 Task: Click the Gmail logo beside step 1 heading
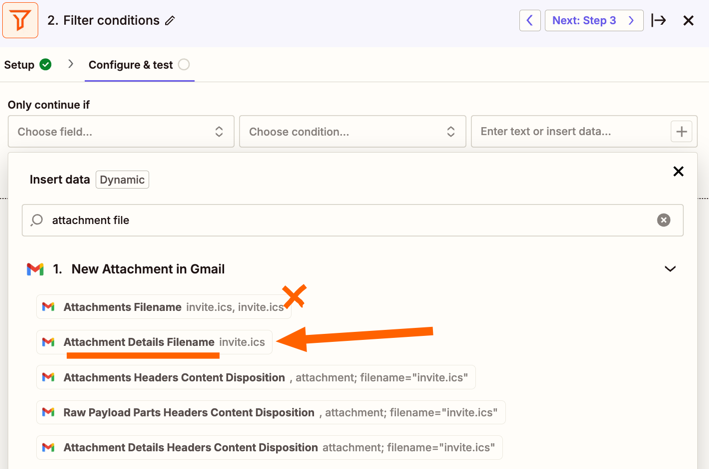pyautogui.click(x=35, y=269)
